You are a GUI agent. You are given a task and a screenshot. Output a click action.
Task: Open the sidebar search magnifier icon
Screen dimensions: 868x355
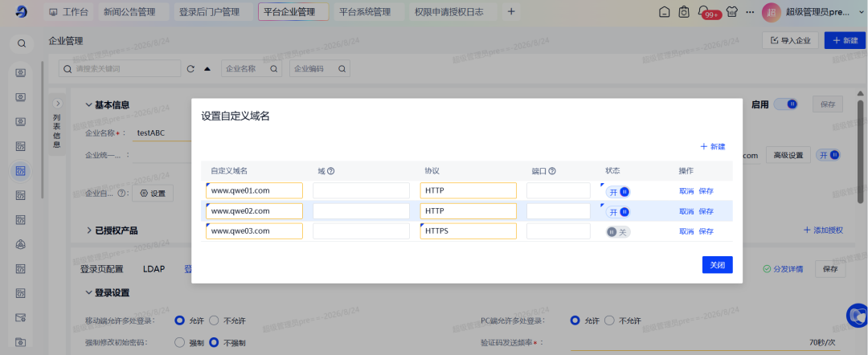pos(22,43)
